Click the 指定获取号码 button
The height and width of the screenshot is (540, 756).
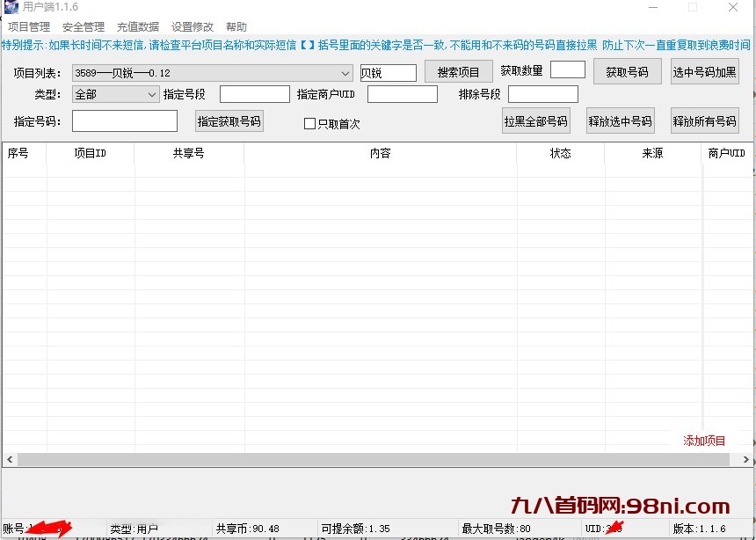[229, 121]
